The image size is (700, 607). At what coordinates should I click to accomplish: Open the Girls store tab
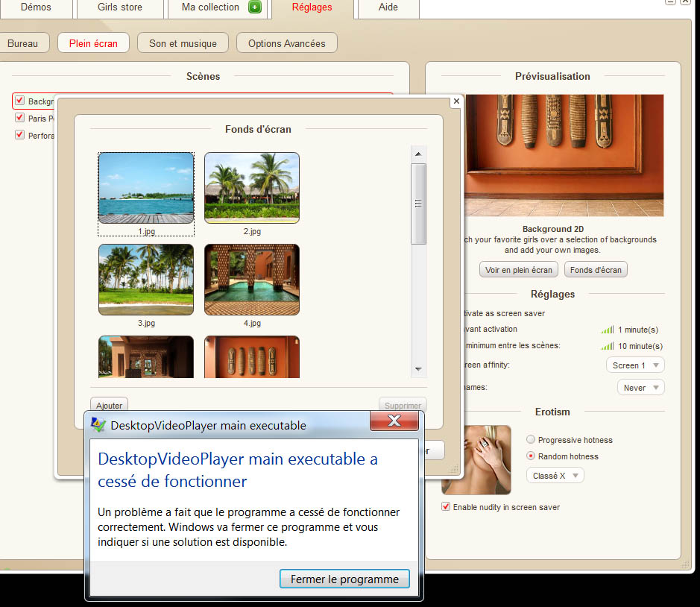[119, 7]
